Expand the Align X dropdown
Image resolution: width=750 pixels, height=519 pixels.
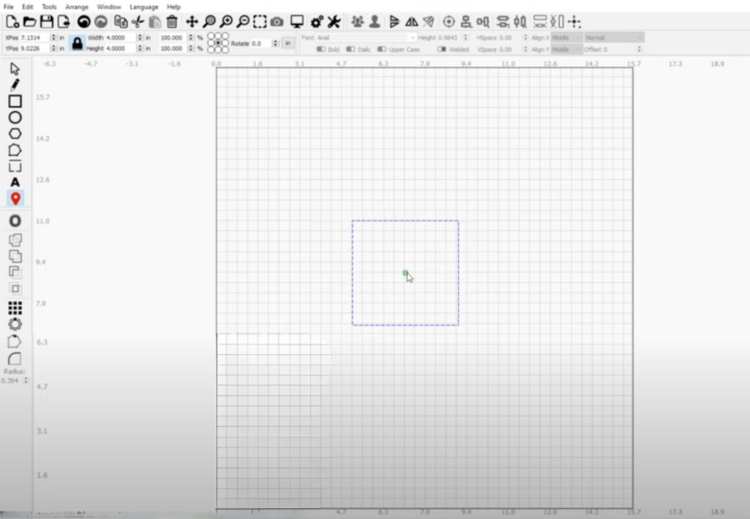pos(566,37)
